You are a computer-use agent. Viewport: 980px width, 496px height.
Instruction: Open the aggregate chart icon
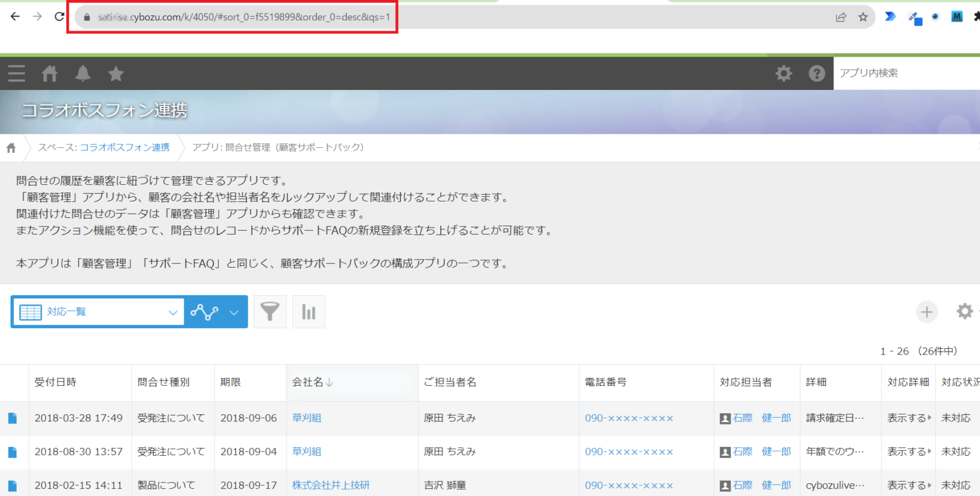click(x=309, y=312)
